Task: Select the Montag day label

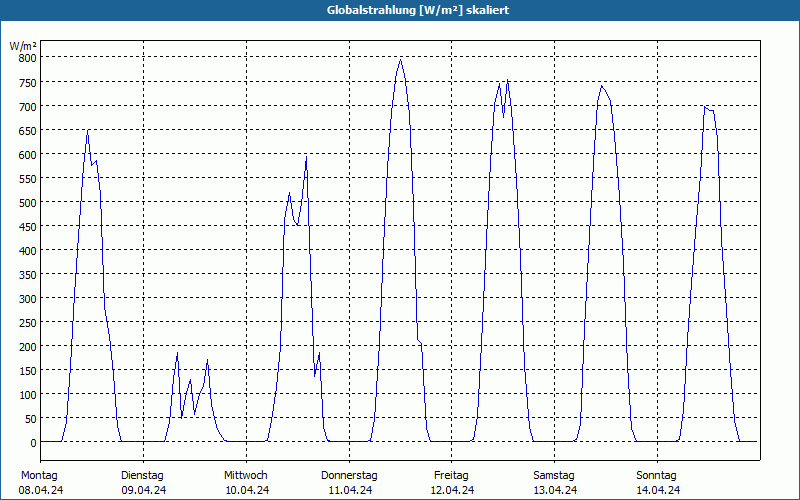Action: coord(39,475)
